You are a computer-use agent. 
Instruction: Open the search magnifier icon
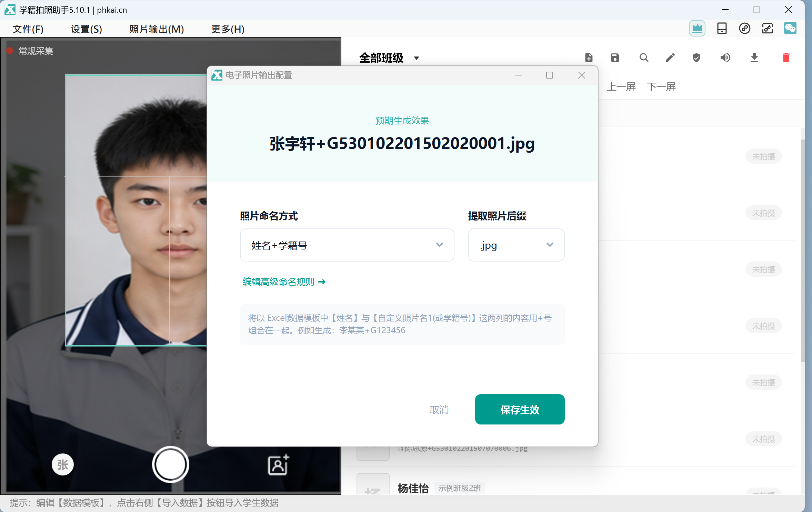tap(644, 58)
